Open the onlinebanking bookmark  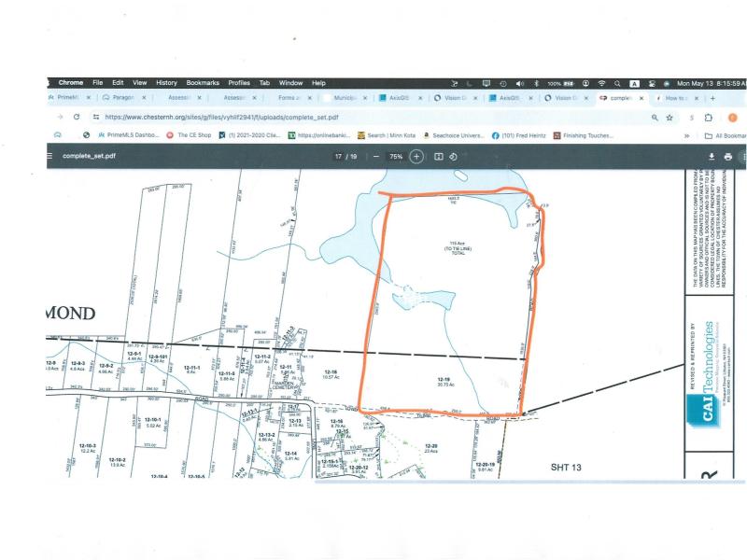tap(319, 135)
